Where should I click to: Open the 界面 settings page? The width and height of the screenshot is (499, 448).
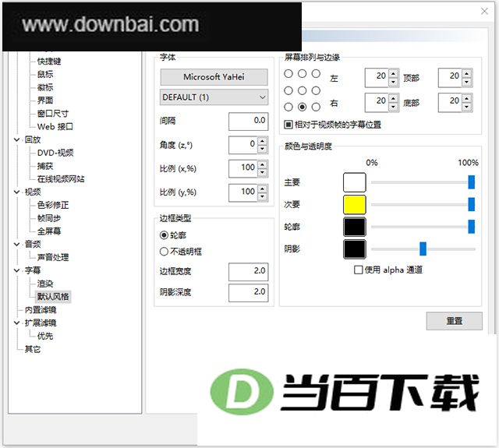[x=45, y=101]
